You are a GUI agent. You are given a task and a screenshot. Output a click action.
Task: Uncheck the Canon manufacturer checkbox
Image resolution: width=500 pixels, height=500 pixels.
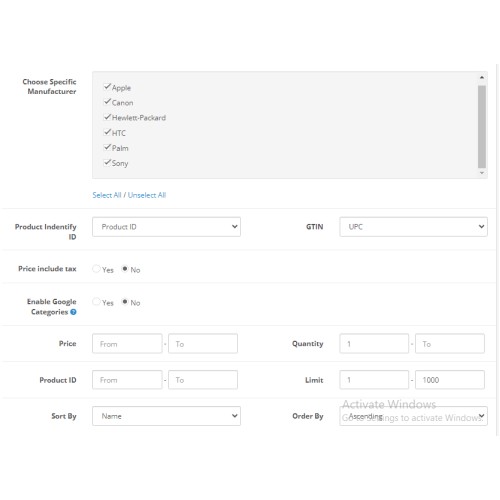107,102
